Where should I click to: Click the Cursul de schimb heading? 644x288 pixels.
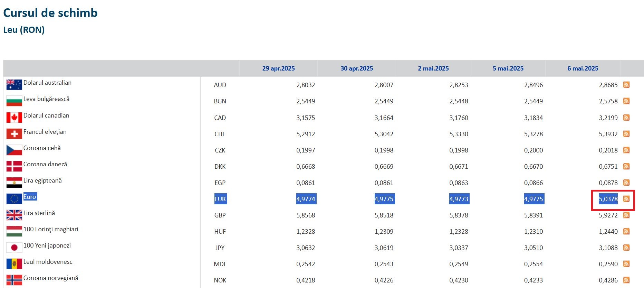tap(50, 13)
